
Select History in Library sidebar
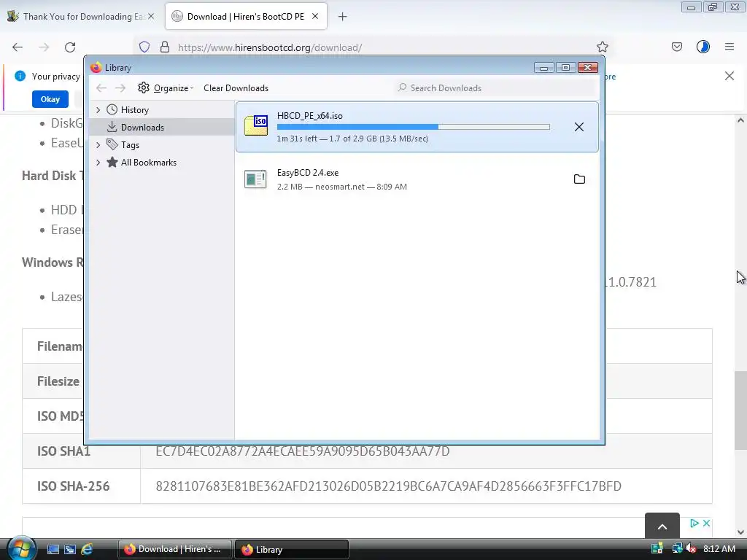pyautogui.click(x=135, y=110)
